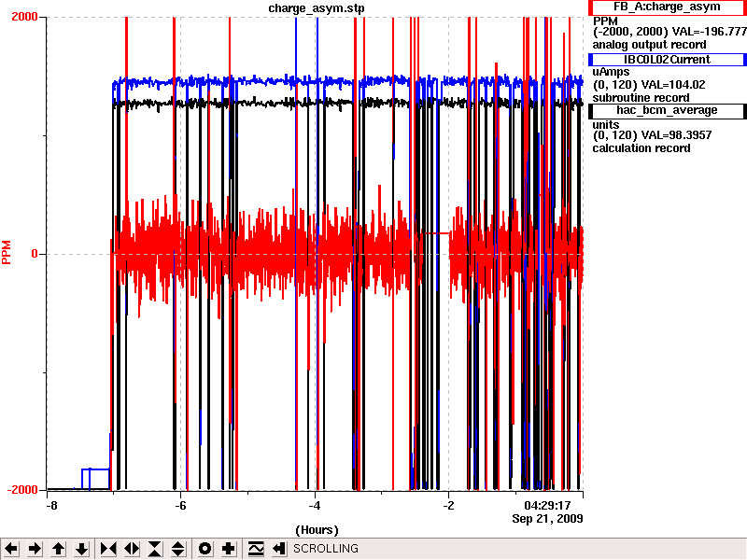Image resolution: width=747 pixels, height=560 pixels.
Task: Click the (Hours) x-axis label
Action: pyautogui.click(x=317, y=530)
